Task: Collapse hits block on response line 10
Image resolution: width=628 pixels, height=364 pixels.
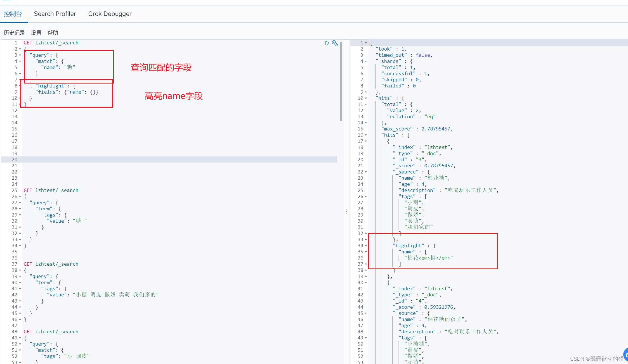Action: click(x=366, y=98)
